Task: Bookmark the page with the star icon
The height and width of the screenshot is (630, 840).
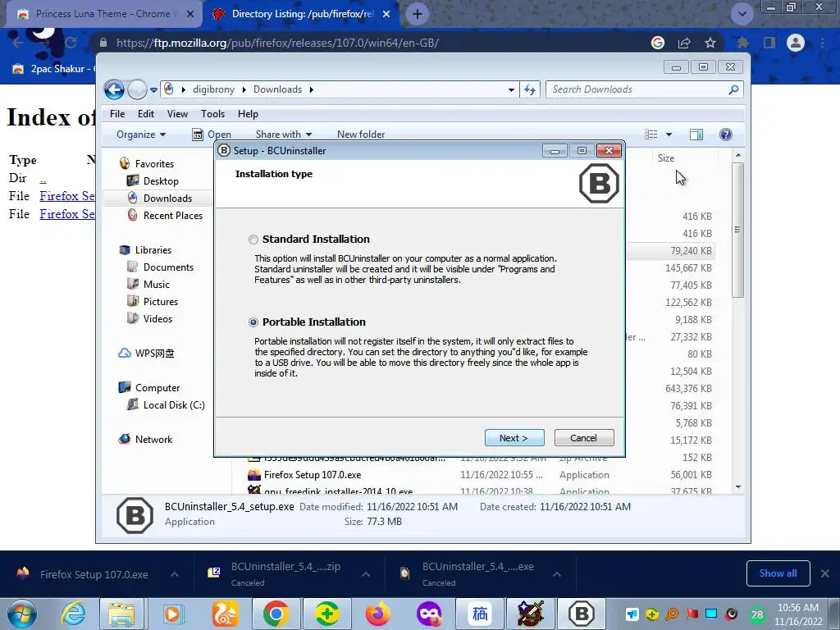Action: (710, 43)
